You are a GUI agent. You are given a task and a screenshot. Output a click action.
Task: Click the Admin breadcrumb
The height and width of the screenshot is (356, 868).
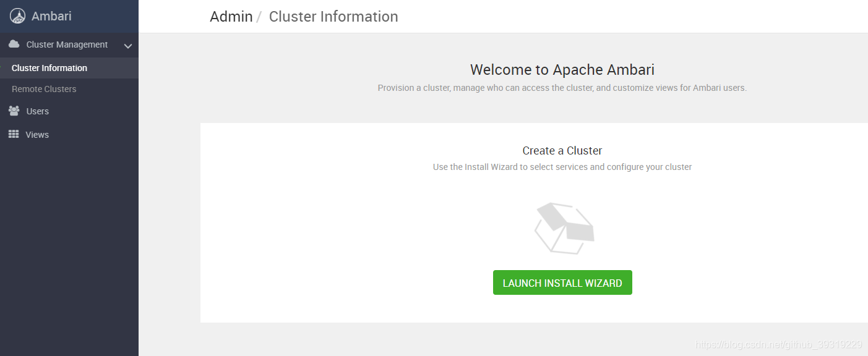tap(231, 17)
